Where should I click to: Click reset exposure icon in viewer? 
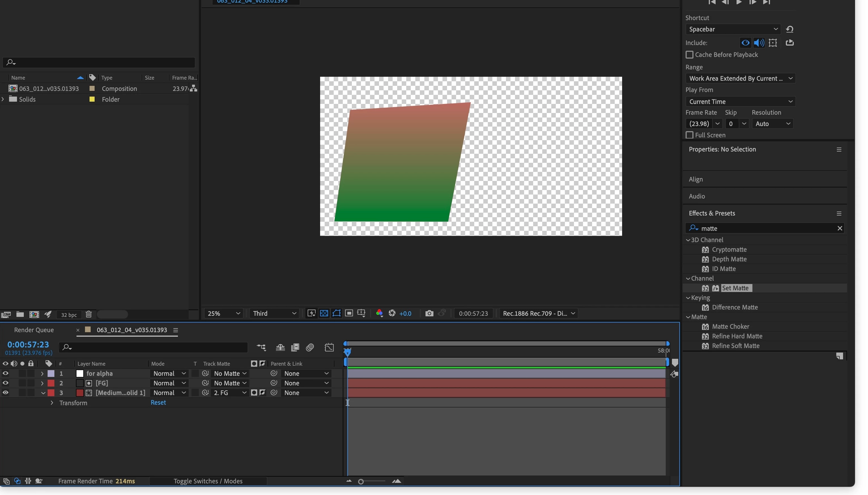pos(392,313)
